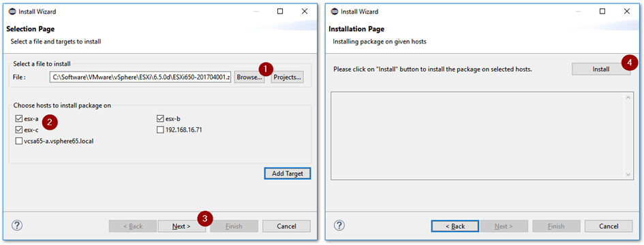Click scroll-down arrow in installation log area
This screenshot has height=245, width=644.
628,174
